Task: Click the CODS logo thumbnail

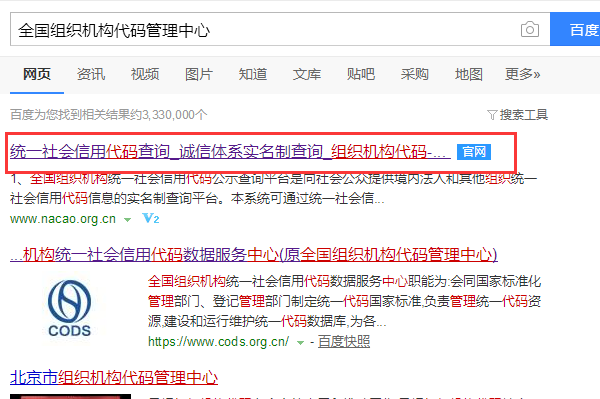Action: [x=69, y=308]
